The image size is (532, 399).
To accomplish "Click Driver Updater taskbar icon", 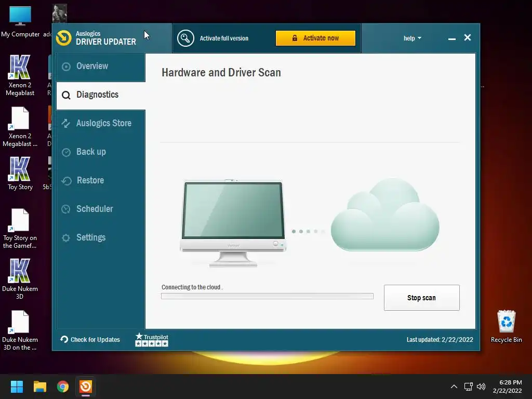I will (x=86, y=387).
